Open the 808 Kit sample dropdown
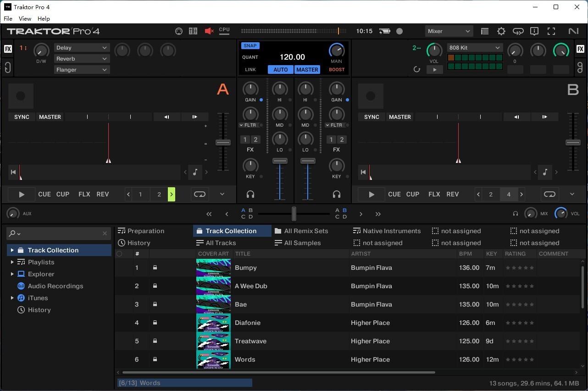 tap(475, 48)
